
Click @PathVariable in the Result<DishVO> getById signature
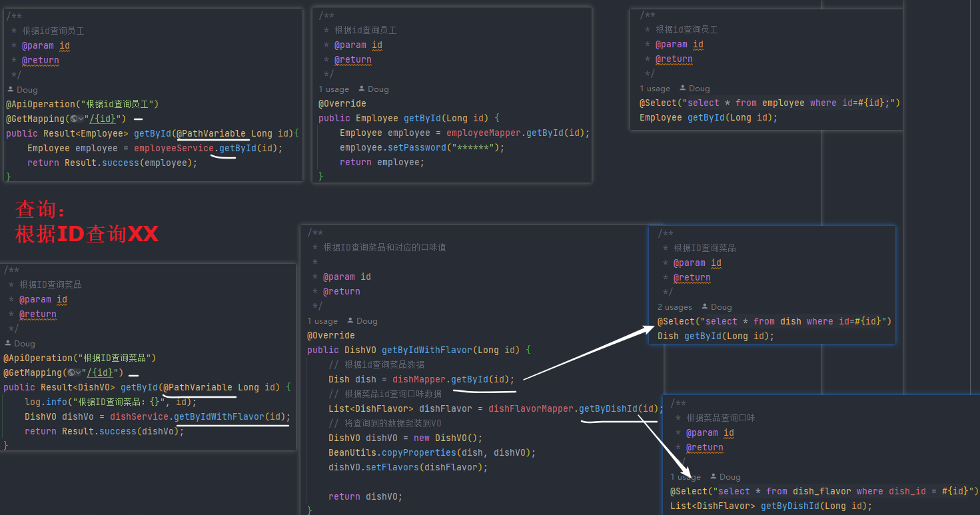pyautogui.click(x=198, y=387)
